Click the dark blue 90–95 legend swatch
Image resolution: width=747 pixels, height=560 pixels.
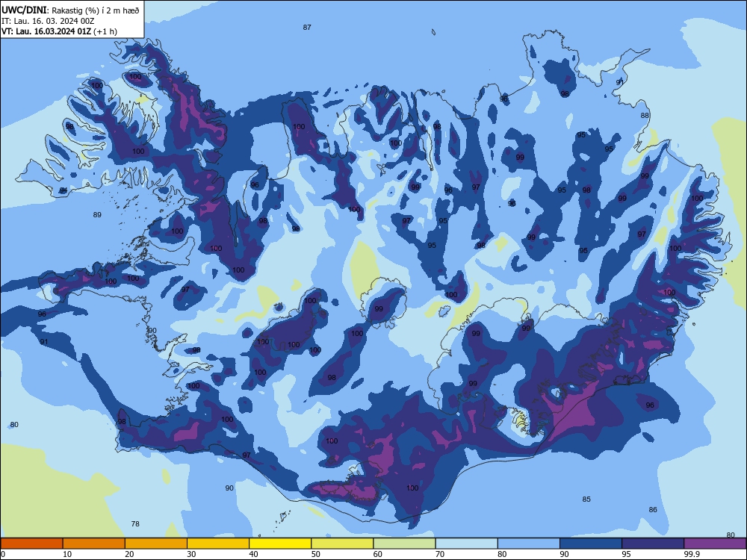point(591,544)
